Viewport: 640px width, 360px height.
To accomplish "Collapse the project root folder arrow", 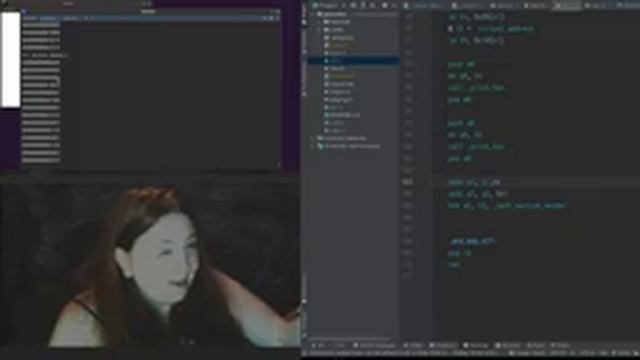I will [x=313, y=14].
